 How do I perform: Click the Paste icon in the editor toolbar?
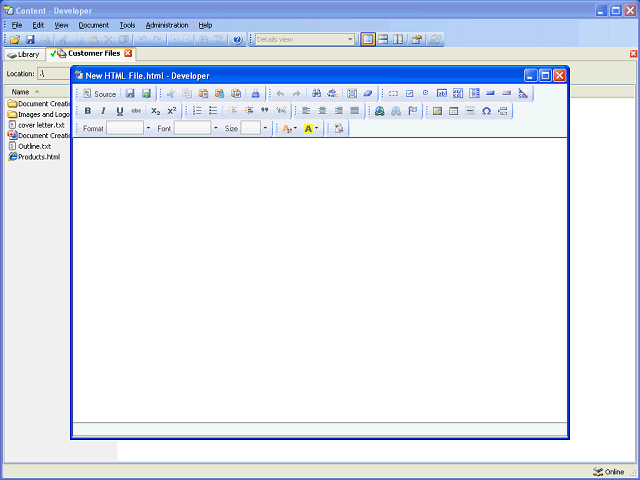tap(203, 93)
